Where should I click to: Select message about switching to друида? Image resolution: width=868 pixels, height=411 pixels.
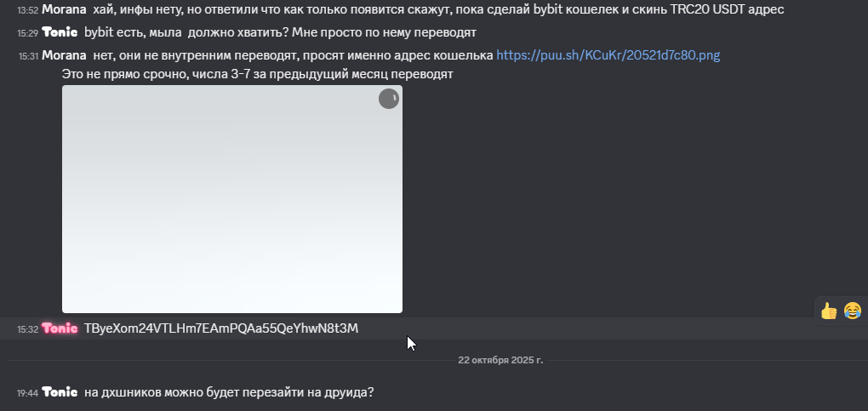pos(229,392)
